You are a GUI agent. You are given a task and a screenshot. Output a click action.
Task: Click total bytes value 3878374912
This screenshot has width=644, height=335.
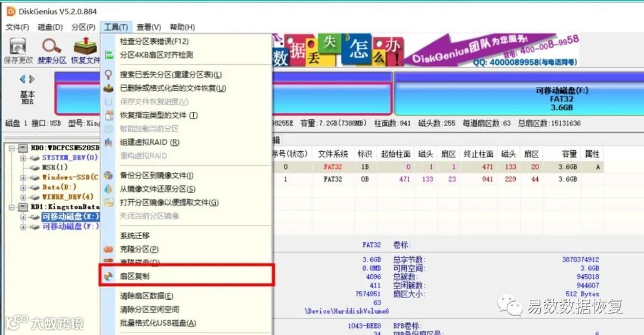point(580,259)
